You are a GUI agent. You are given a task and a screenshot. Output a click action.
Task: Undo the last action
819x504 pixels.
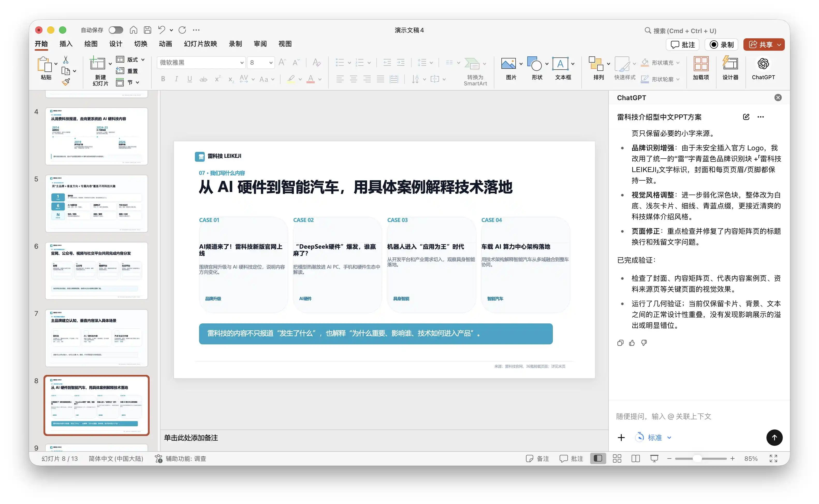click(162, 30)
